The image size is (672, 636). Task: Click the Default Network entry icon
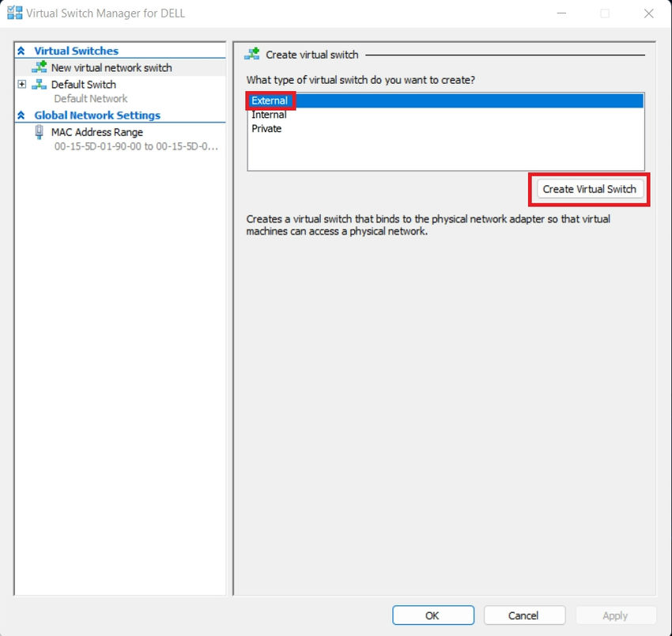[x=47, y=98]
